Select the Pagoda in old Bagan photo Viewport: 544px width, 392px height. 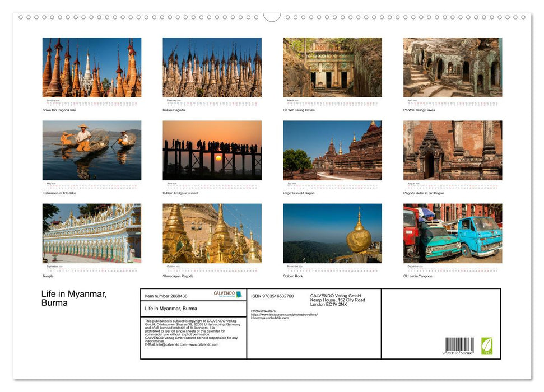[x=332, y=150]
